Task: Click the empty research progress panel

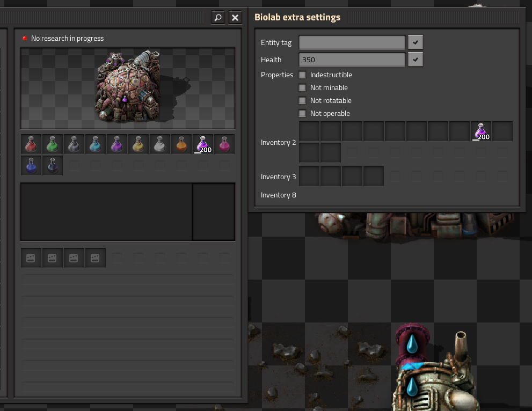Action: pos(106,212)
